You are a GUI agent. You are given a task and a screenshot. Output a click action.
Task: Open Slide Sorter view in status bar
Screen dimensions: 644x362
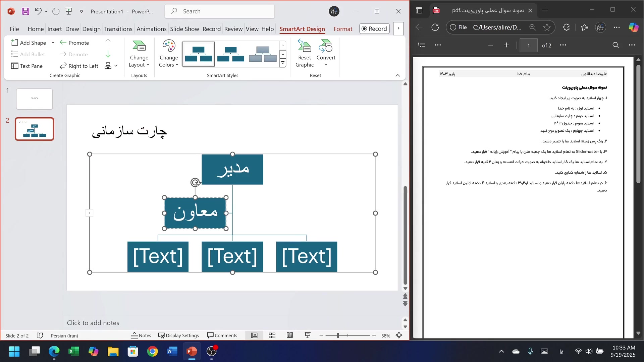[272, 336]
